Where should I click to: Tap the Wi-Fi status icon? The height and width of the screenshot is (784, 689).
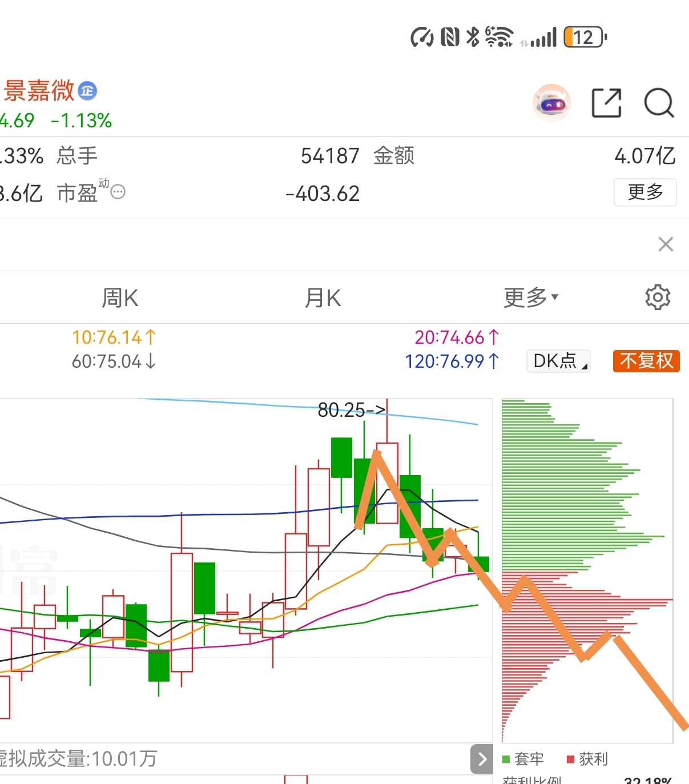tap(498, 38)
